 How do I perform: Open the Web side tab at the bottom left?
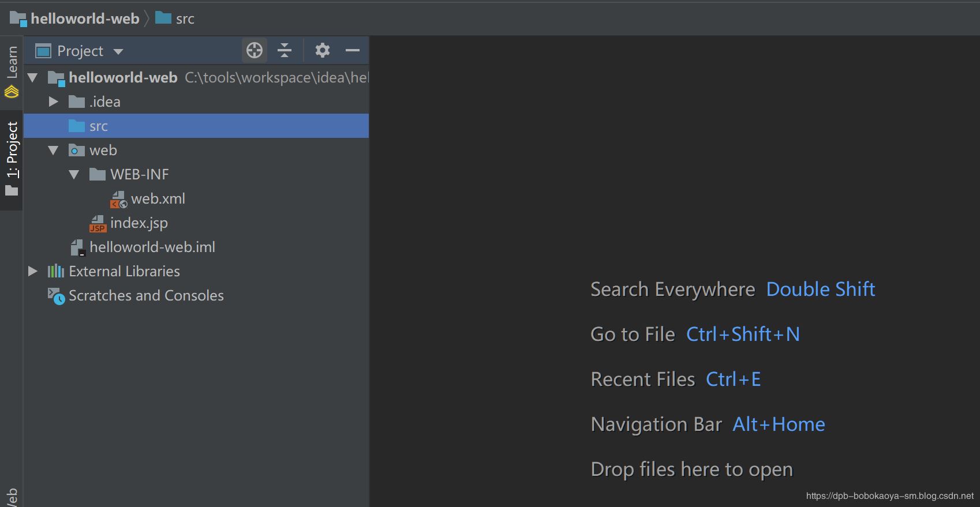(x=12, y=497)
